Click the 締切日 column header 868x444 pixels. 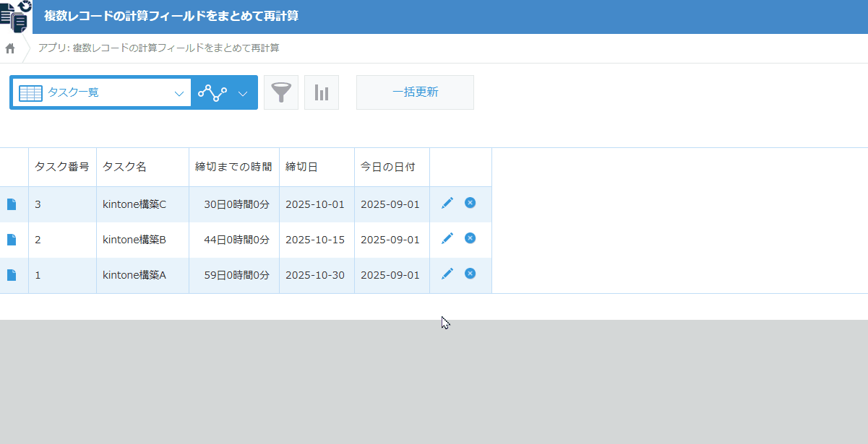click(x=301, y=167)
